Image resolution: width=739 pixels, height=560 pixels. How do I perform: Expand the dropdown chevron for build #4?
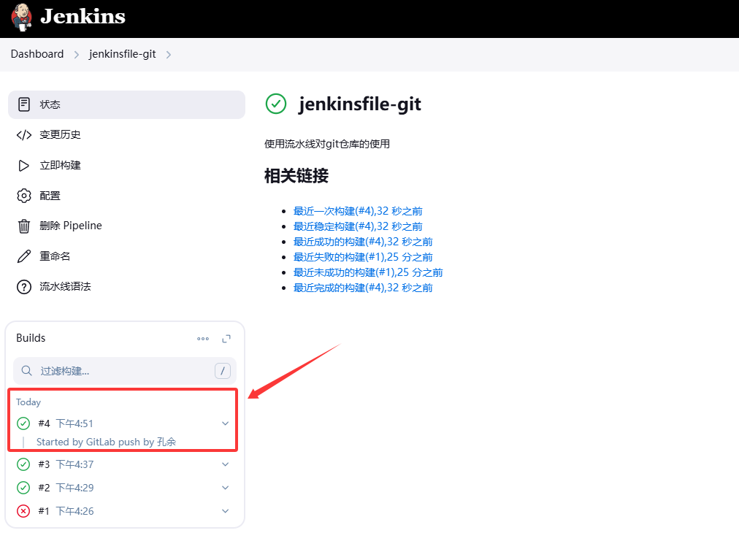[226, 423]
